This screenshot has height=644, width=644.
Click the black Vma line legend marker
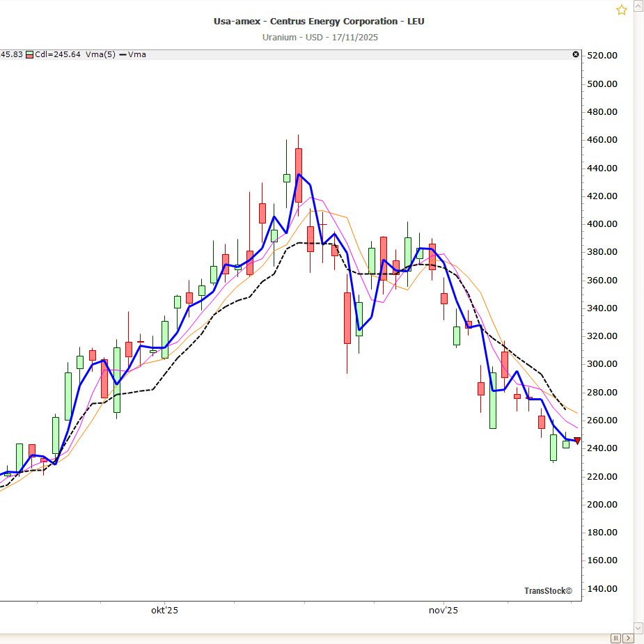(x=124, y=54)
